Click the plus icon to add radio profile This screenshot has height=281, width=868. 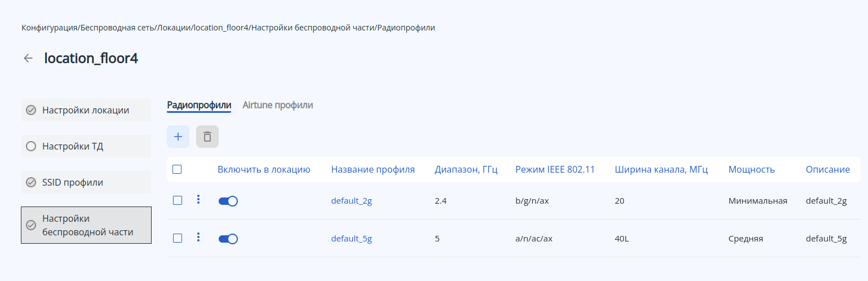click(178, 137)
